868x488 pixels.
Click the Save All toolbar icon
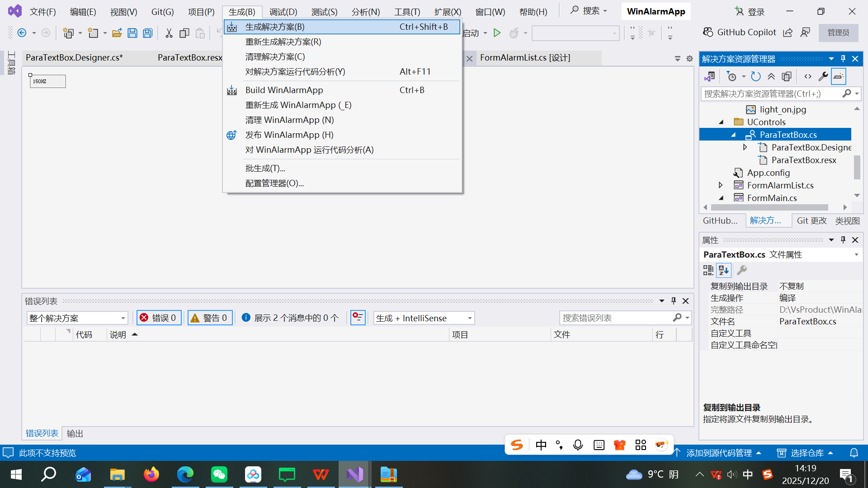coord(148,33)
